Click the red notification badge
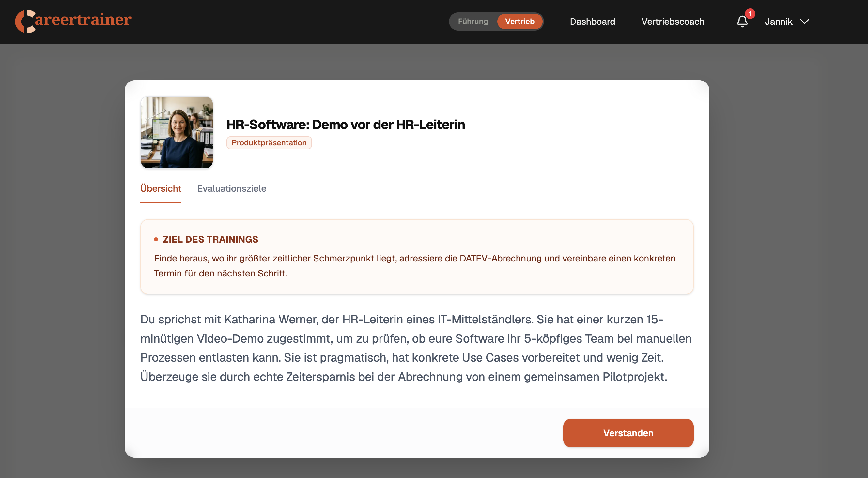Image resolution: width=868 pixels, height=478 pixels. [x=750, y=14]
